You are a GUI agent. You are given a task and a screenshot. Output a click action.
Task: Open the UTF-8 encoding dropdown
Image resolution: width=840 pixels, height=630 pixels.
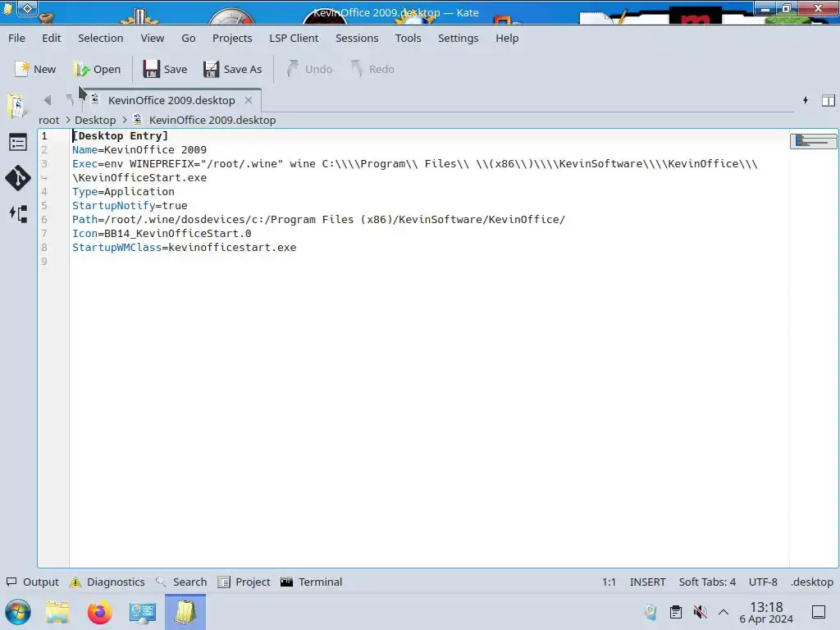(763, 582)
